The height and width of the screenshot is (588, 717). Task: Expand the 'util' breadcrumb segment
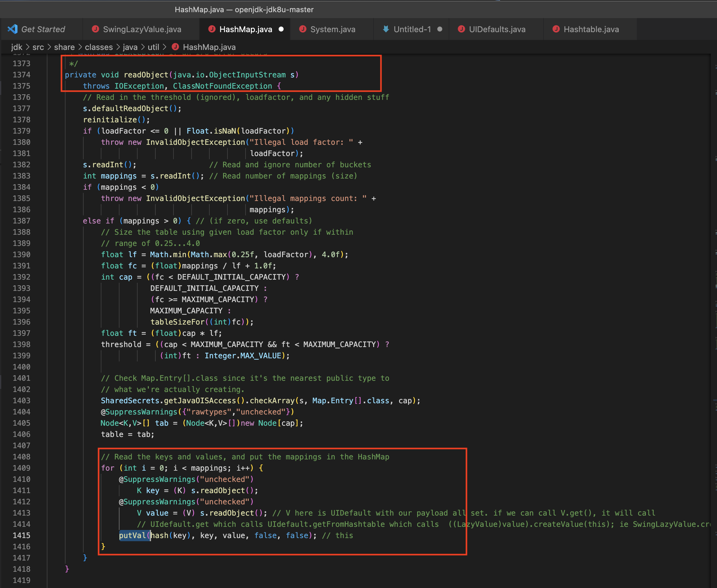pos(153,47)
